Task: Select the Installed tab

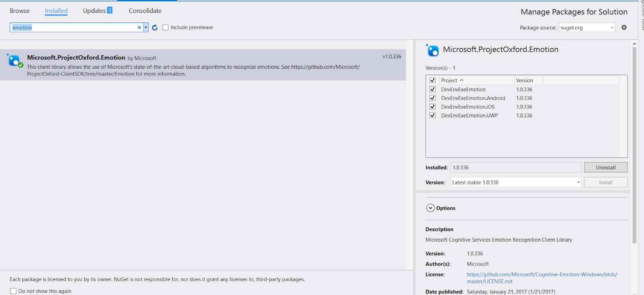Action: coord(56,11)
